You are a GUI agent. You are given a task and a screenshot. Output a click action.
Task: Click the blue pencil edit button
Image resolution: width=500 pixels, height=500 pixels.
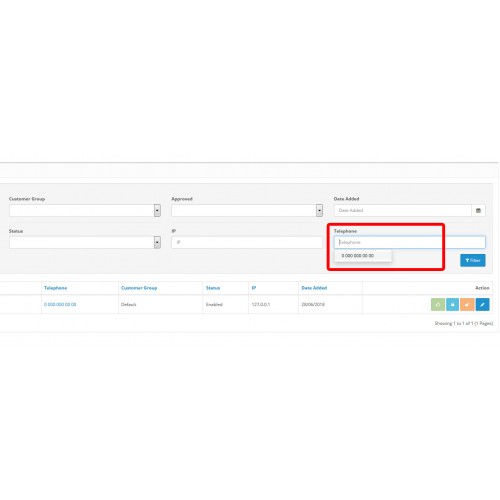482,304
